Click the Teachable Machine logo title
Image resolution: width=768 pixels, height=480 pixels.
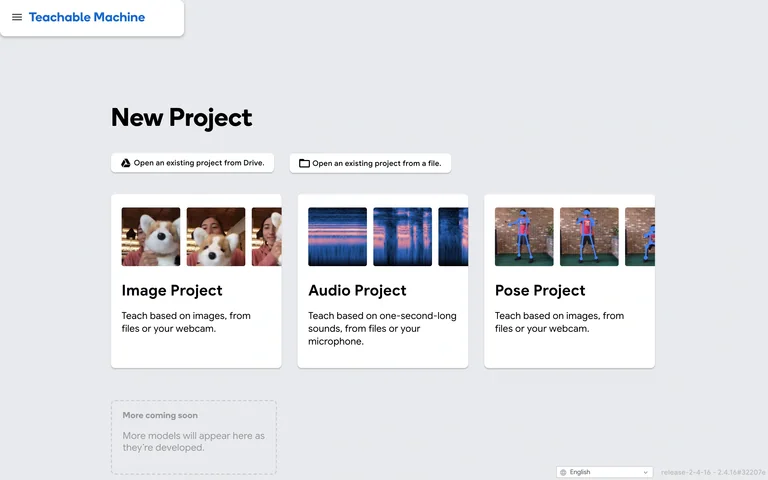point(87,17)
